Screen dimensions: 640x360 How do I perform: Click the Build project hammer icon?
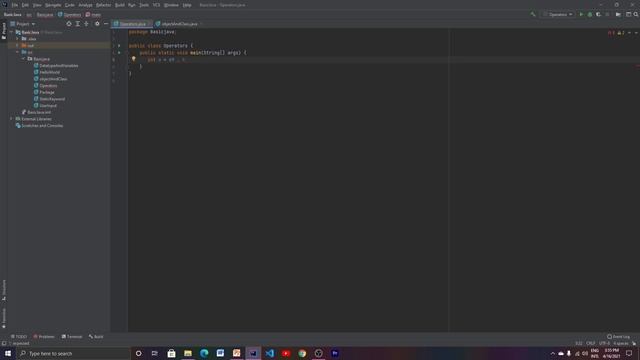point(533,14)
